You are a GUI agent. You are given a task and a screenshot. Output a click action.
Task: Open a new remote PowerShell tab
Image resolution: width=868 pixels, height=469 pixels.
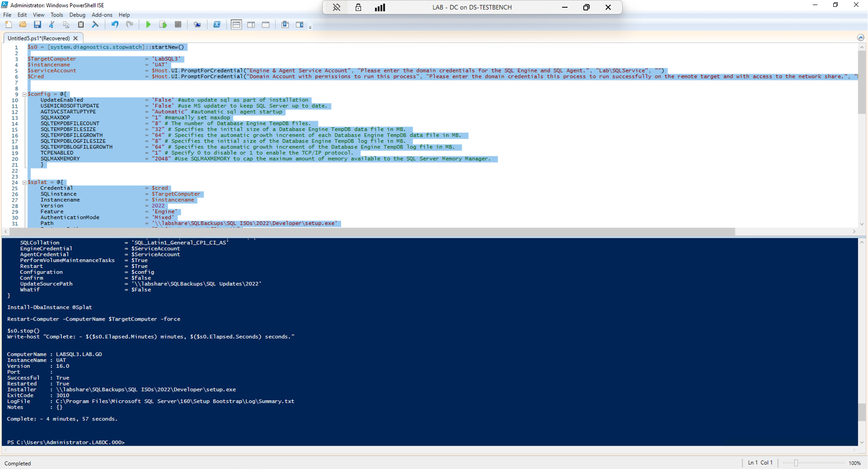coord(197,25)
